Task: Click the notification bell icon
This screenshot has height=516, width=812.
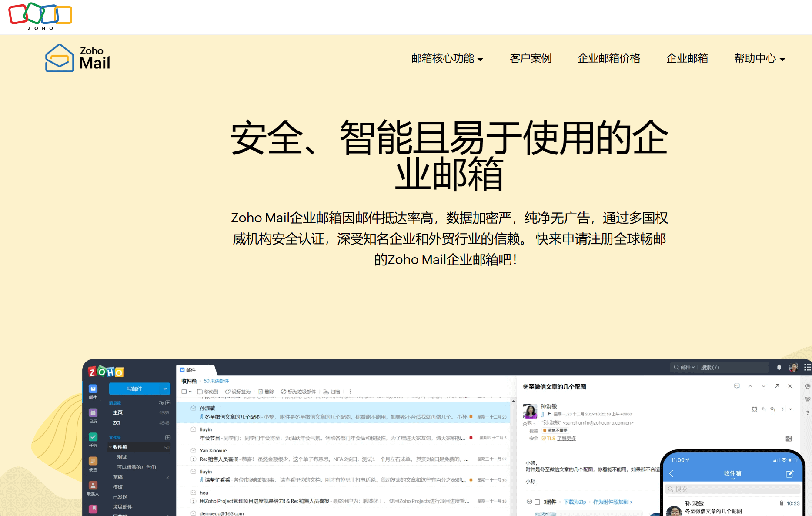Action: tap(779, 367)
